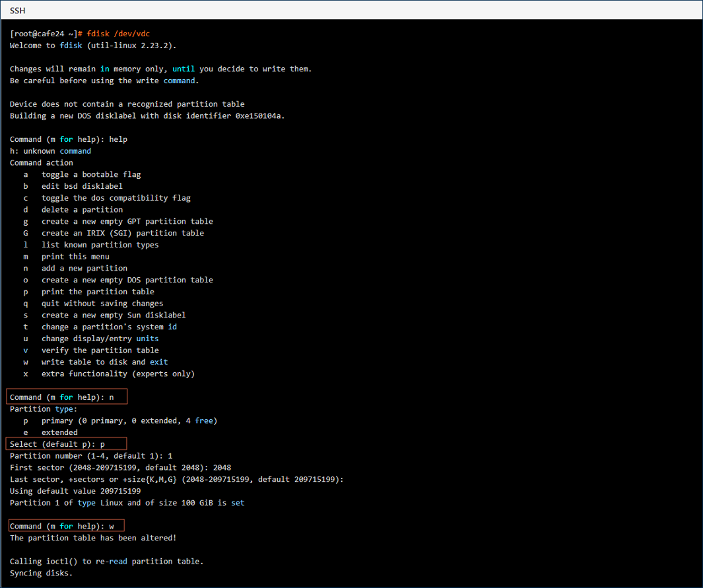Screen dimensions: 703x588
Task: Click the 'Using default value 209715199' line
Action: [x=75, y=491]
